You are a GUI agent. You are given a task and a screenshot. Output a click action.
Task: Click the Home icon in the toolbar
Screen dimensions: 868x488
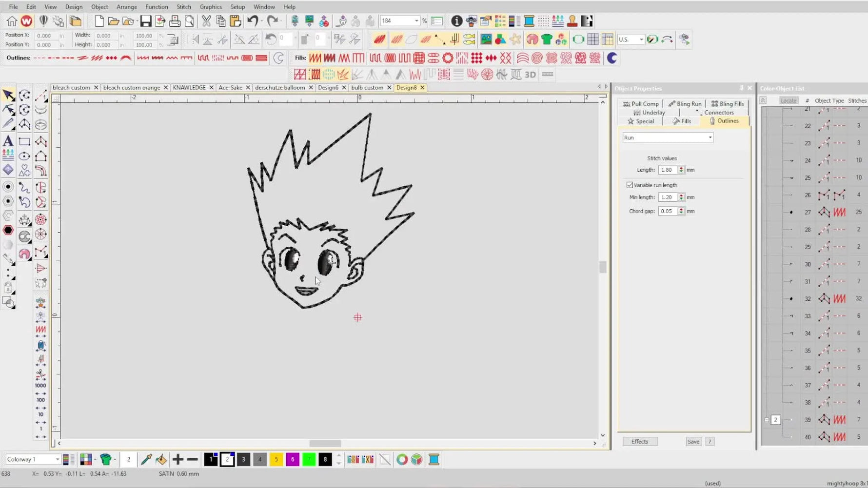(12, 21)
